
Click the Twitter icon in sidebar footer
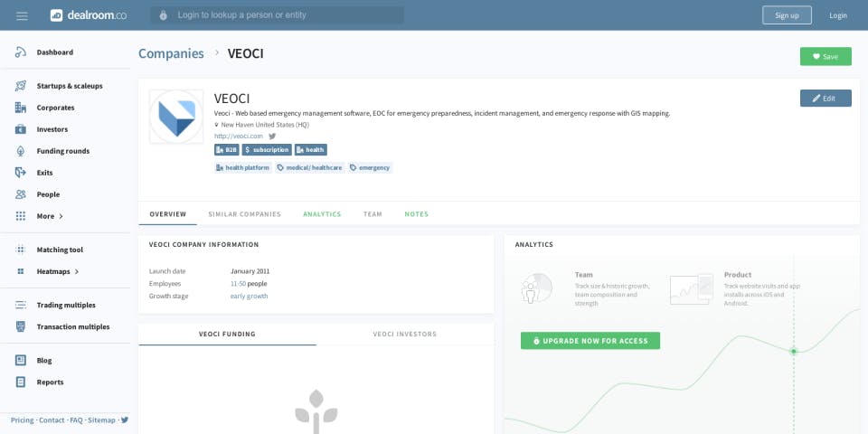(125, 420)
